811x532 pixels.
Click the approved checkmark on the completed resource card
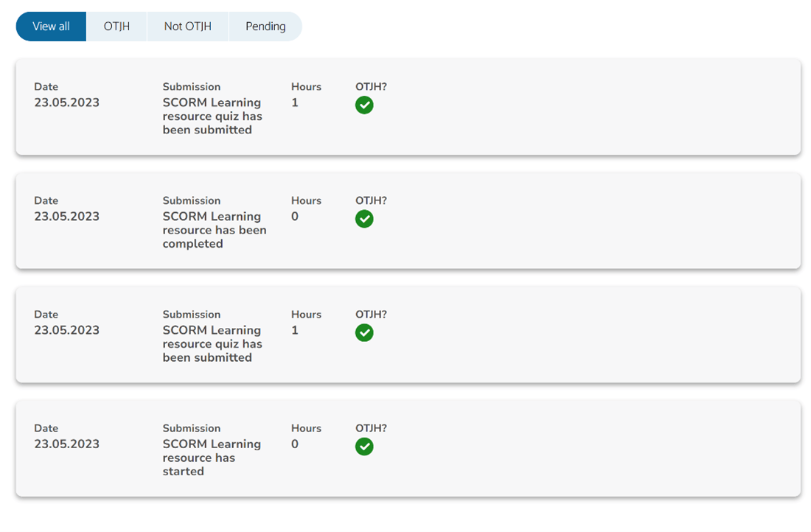pos(364,219)
